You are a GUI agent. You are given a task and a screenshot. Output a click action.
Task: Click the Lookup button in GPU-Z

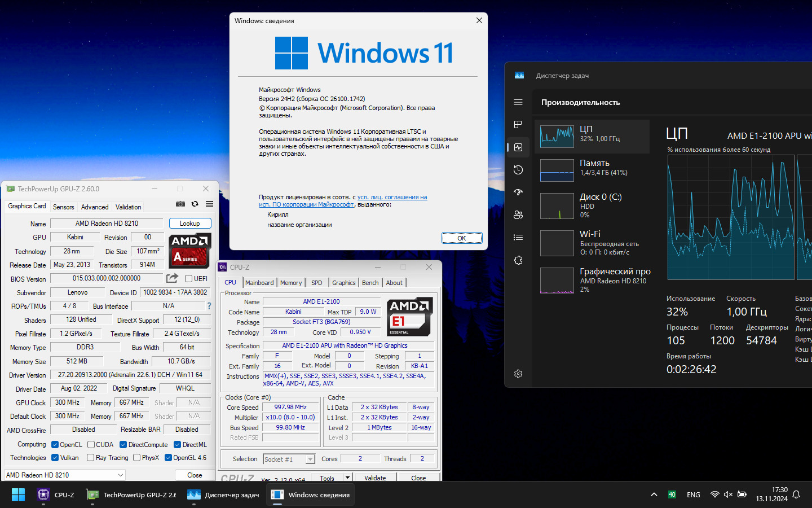coord(190,224)
